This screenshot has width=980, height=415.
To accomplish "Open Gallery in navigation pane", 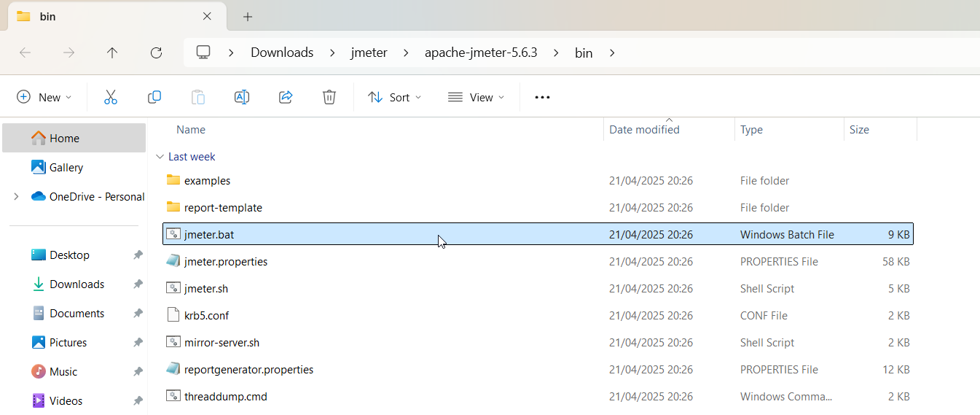I will [74, 167].
